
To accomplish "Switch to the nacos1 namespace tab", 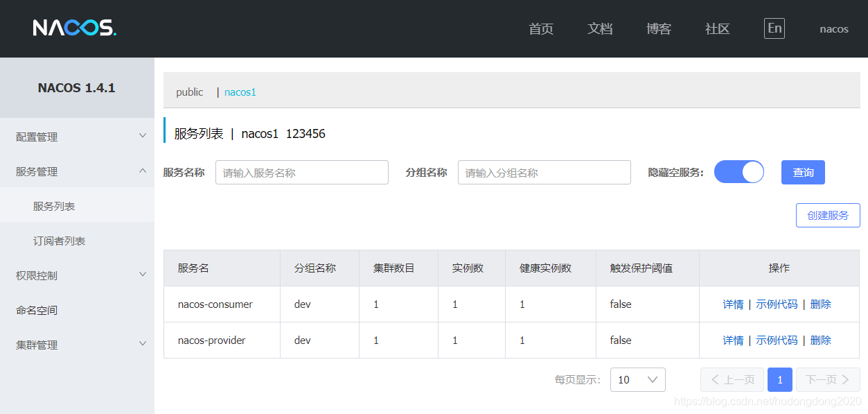I will [240, 92].
